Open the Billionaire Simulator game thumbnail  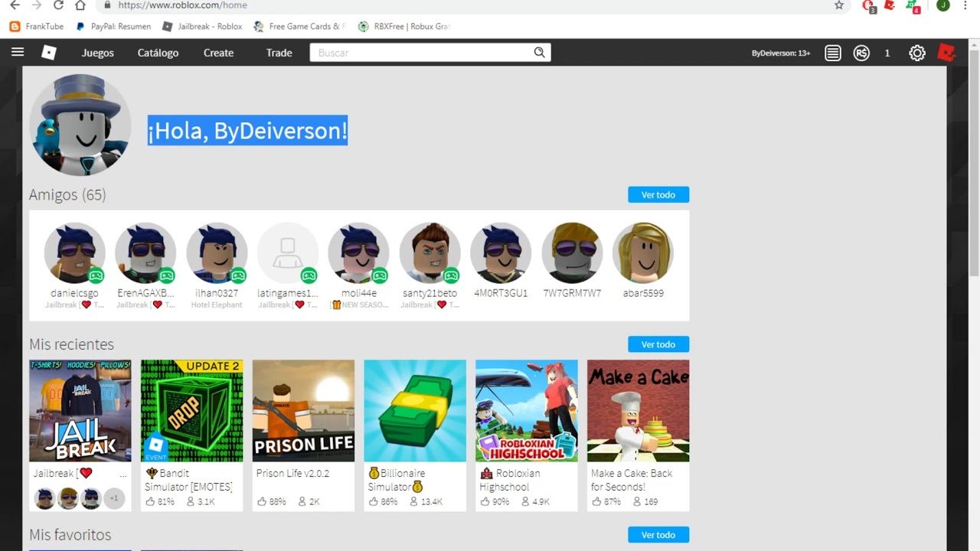[415, 411]
